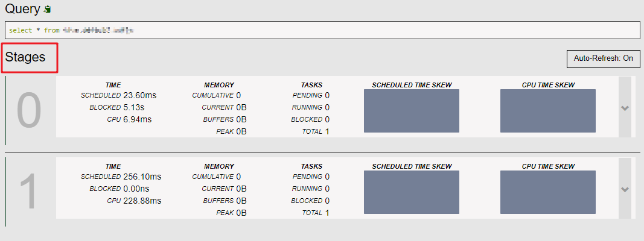Click the query text box

click(322, 30)
